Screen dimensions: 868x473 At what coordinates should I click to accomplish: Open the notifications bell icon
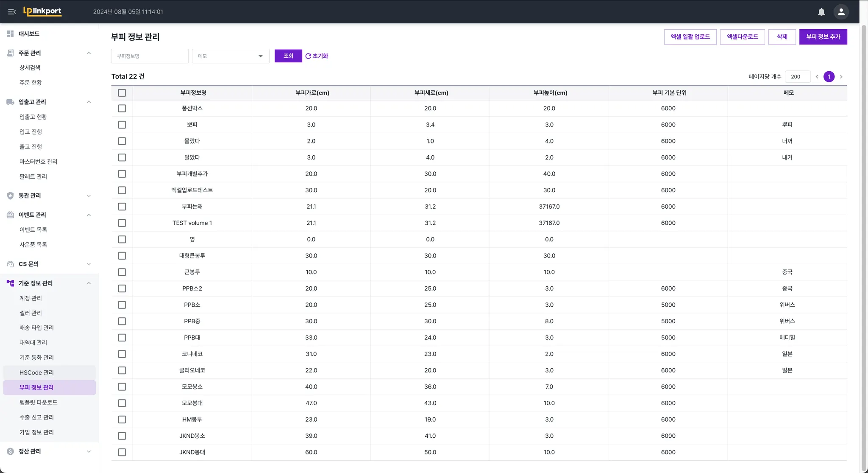[821, 12]
